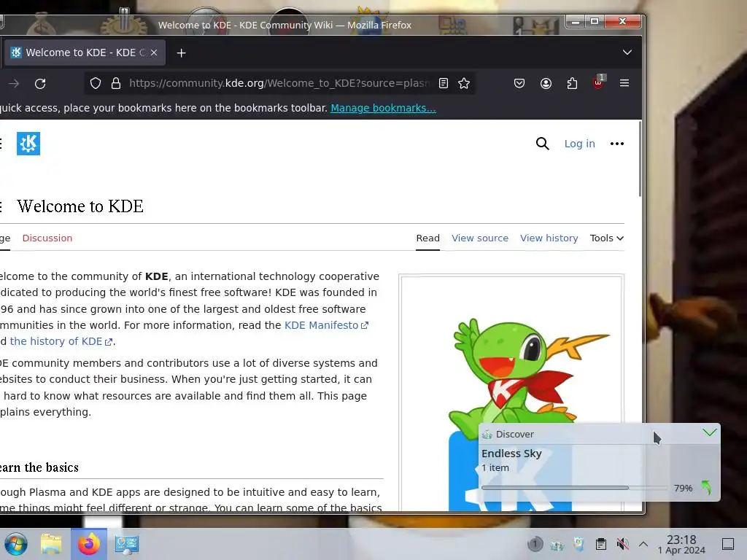Open the file manager folder taskbar icon
The image size is (747, 560).
[x=52, y=544]
